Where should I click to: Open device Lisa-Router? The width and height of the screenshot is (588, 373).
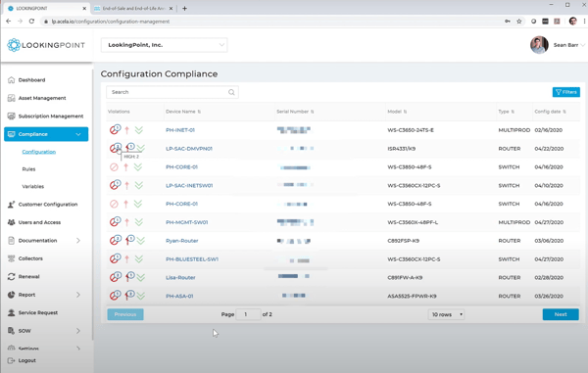180,277
